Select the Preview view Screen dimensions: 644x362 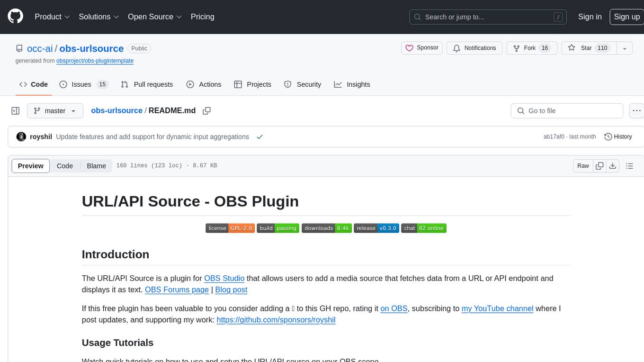click(31, 166)
